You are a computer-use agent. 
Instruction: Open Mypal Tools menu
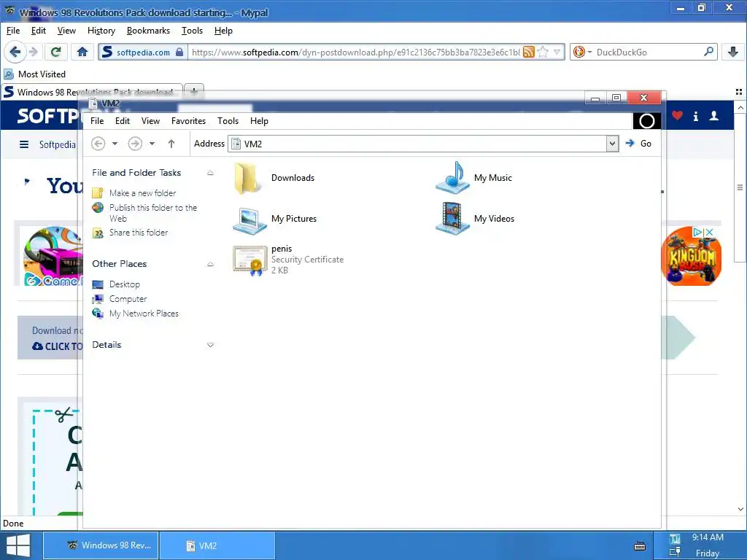click(x=192, y=31)
